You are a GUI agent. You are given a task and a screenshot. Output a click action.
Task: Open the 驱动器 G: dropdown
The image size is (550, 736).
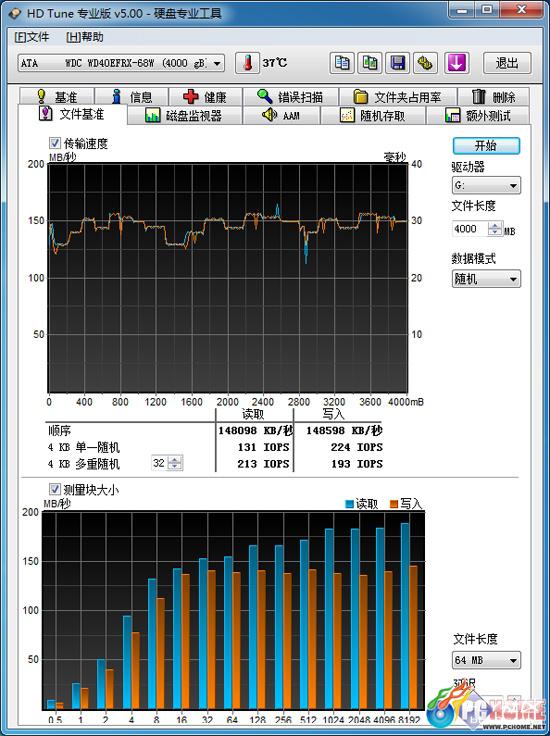point(486,185)
